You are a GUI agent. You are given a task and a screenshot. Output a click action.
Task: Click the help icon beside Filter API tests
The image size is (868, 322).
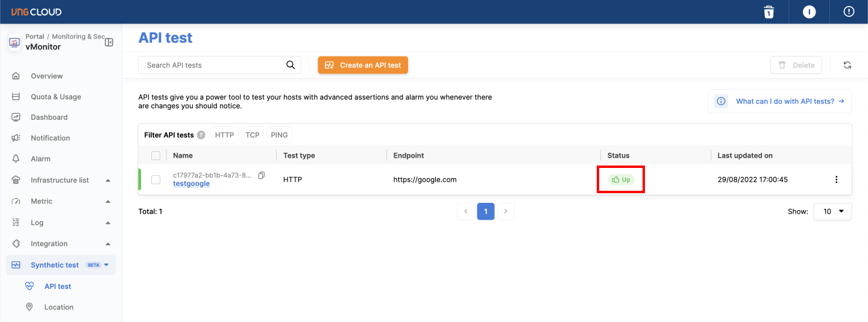[x=201, y=135]
